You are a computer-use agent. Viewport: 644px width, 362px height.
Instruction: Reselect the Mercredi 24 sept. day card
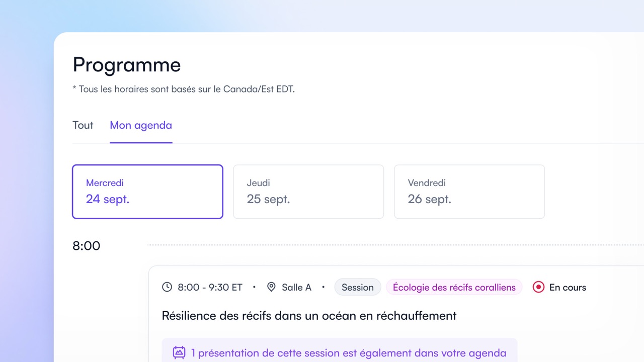(x=147, y=192)
